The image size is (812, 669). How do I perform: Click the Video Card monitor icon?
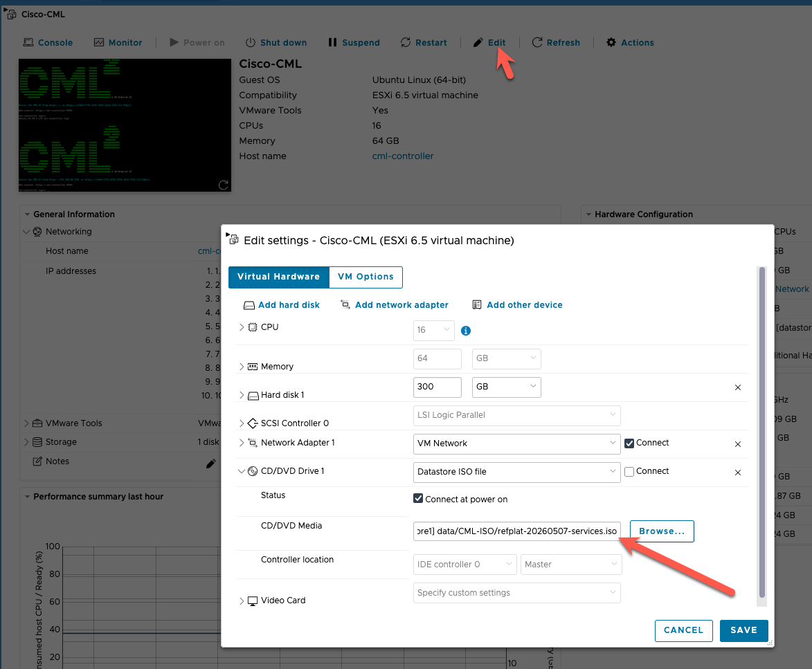click(253, 601)
